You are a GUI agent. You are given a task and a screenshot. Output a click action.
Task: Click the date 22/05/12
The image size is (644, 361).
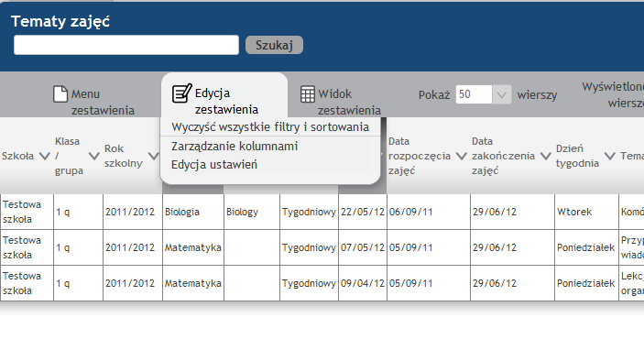[x=363, y=212]
